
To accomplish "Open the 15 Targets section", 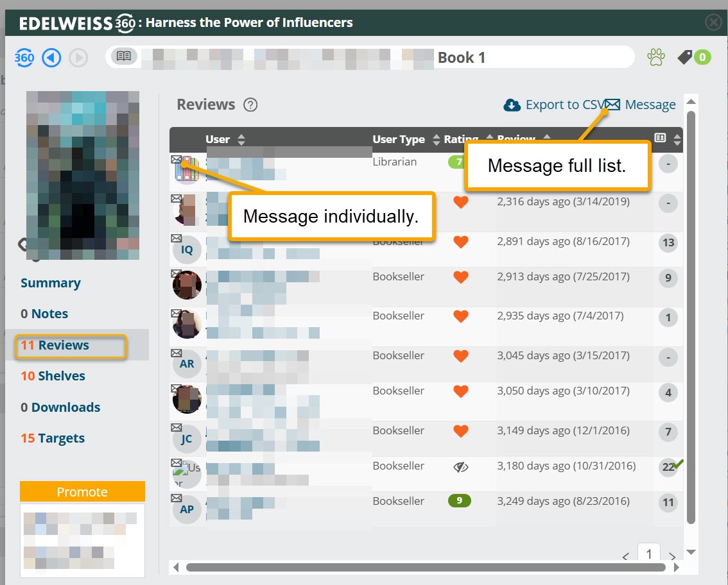I will (53, 438).
